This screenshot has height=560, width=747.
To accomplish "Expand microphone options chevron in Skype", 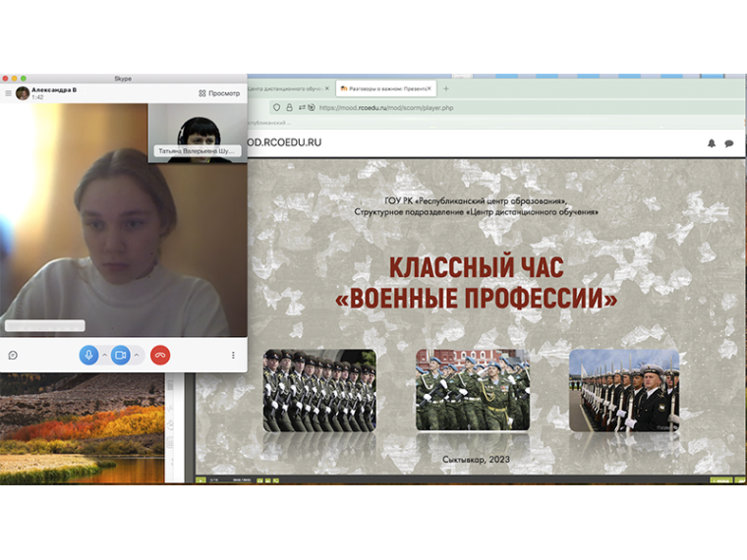I will point(105,356).
